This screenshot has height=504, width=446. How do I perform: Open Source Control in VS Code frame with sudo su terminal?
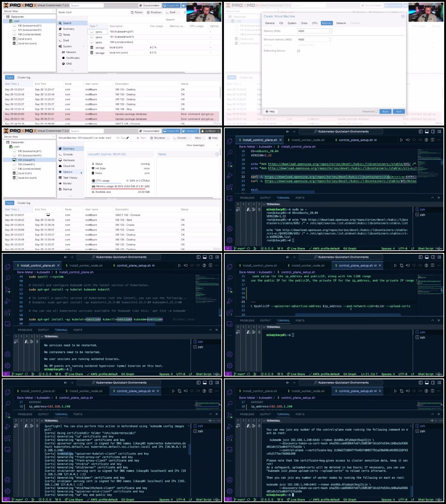tap(230, 164)
